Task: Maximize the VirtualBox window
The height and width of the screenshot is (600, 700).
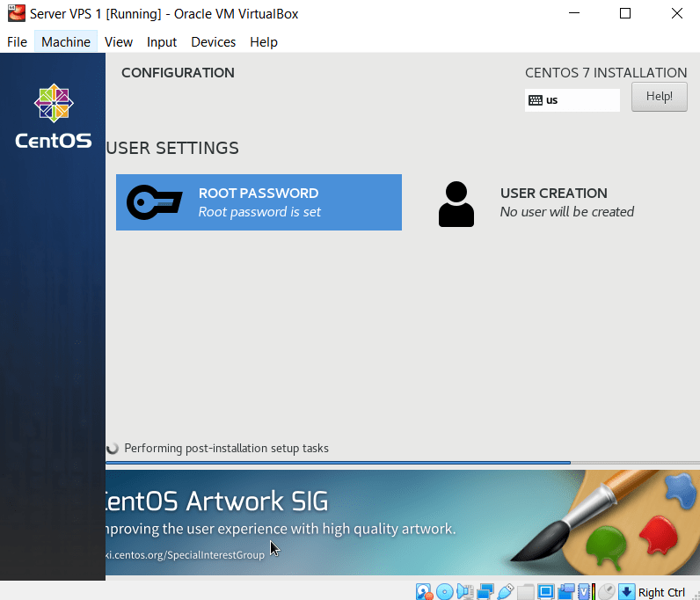Action: point(625,13)
